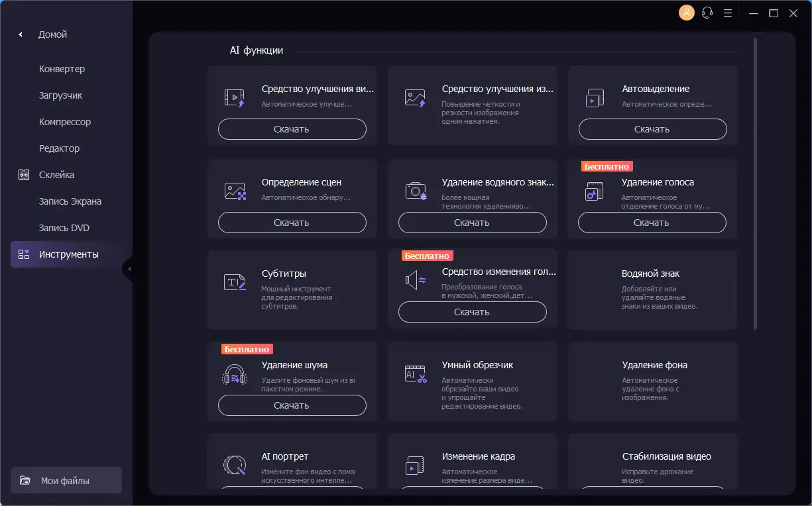Click the Удаление шума headphones icon
812x506 pixels.
[x=235, y=375]
